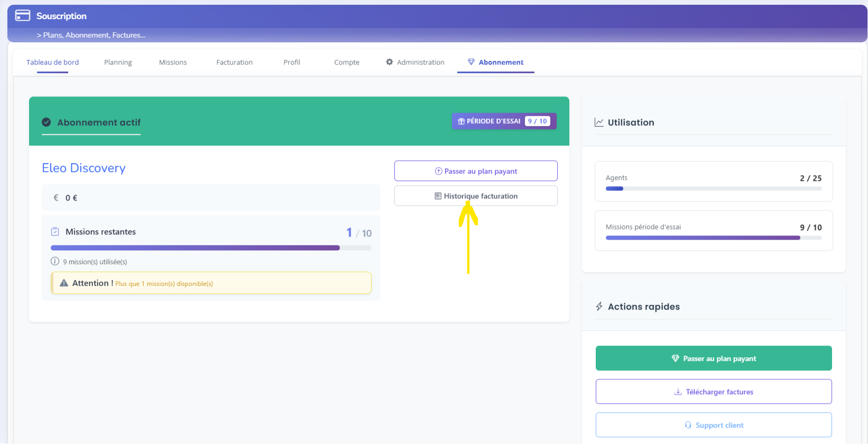The image size is (868, 444).
Task: Click the clipboard icon by Missions restantes
Action: click(x=55, y=232)
